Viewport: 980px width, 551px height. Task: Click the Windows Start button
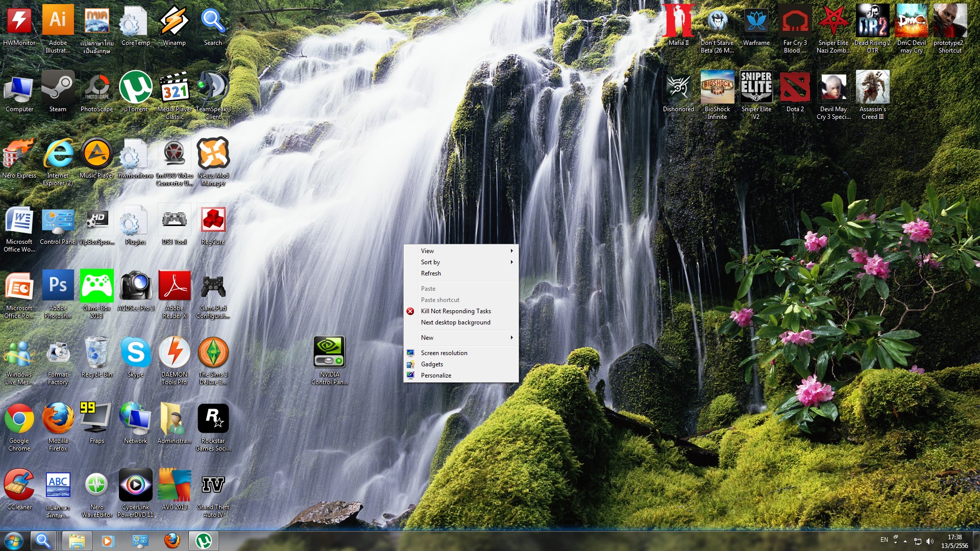[x=14, y=540]
